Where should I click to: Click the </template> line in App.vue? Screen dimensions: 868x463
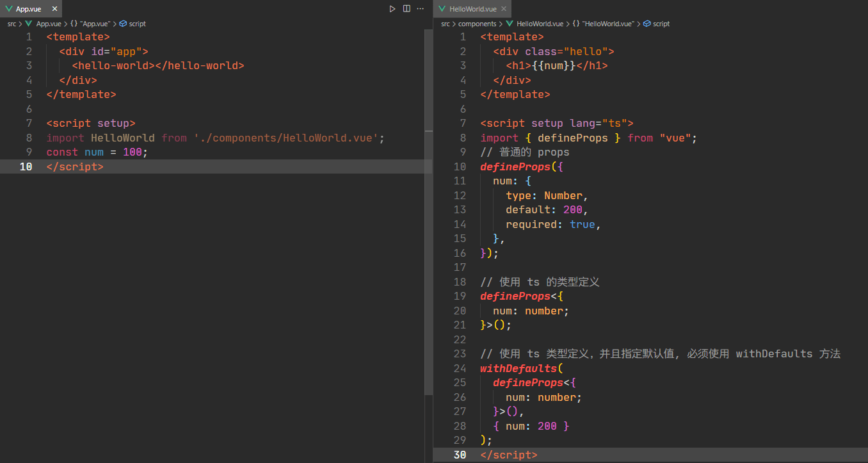tap(81, 94)
